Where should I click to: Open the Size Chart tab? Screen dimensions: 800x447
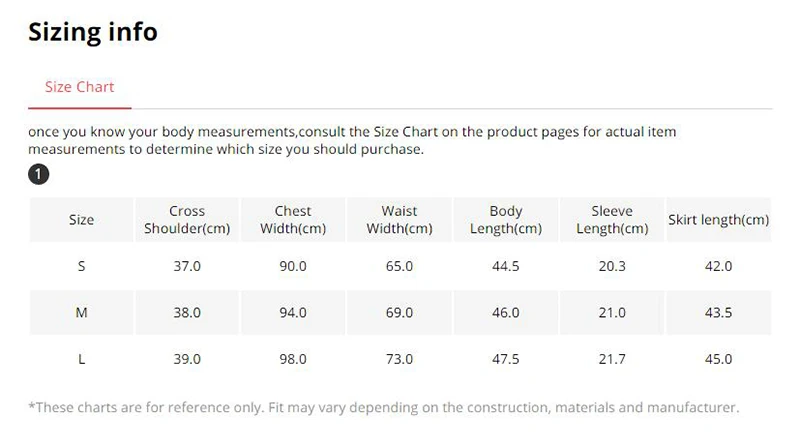pos(79,87)
